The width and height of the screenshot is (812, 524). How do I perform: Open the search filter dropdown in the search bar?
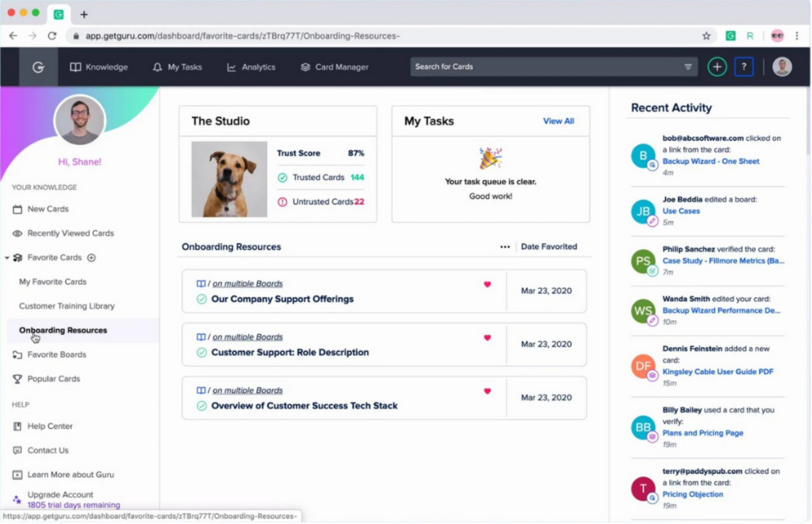click(687, 66)
